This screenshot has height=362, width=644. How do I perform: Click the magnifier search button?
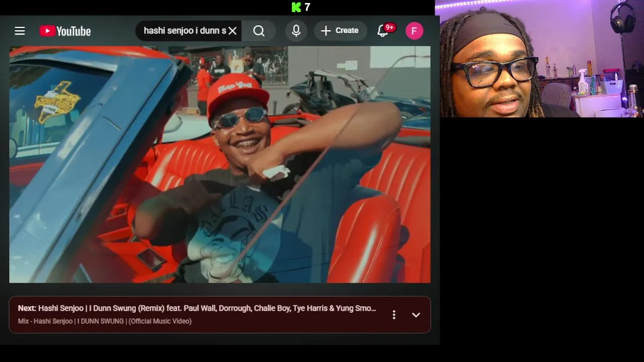pos(259,31)
